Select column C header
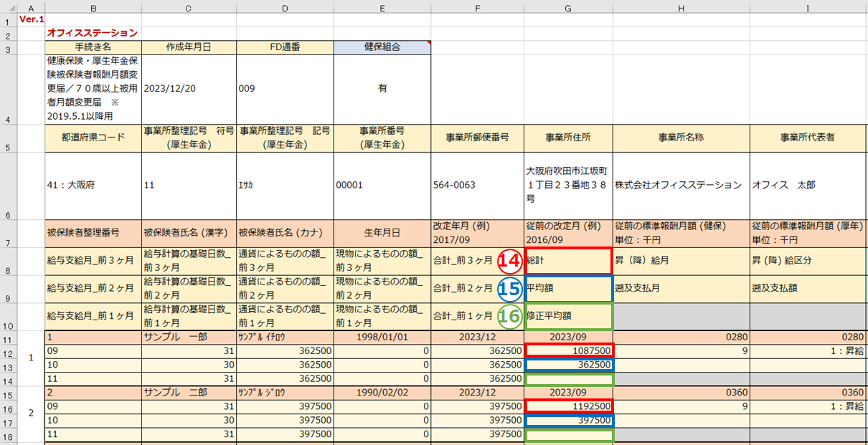The height and width of the screenshot is (445, 868). pos(189,7)
